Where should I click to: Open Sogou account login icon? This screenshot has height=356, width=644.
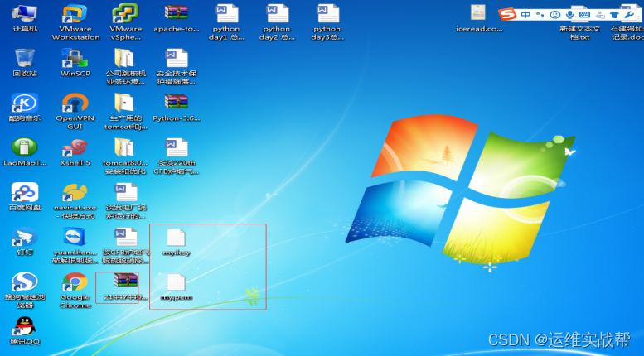(x=600, y=15)
